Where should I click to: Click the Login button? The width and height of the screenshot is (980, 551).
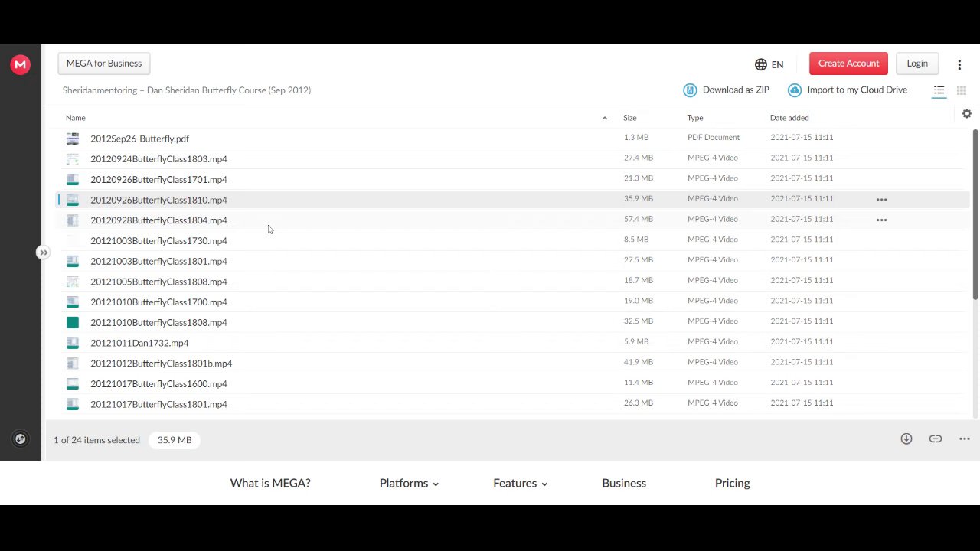[917, 64]
